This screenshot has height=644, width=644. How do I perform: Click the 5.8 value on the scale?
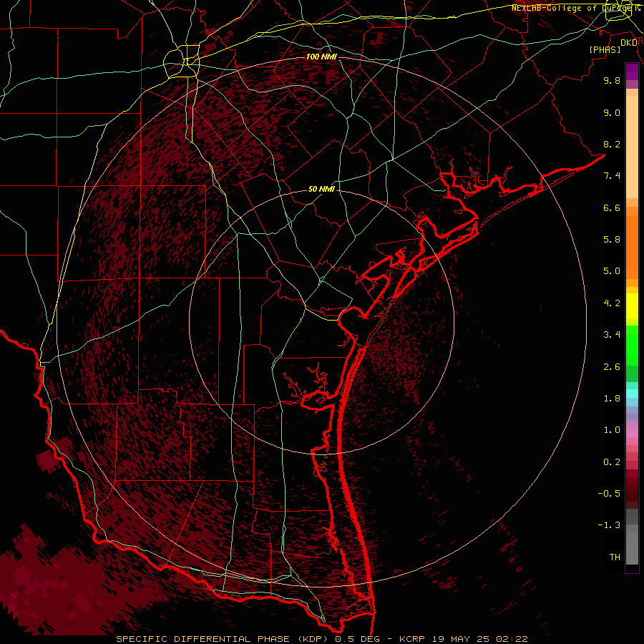tap(612, 240)
